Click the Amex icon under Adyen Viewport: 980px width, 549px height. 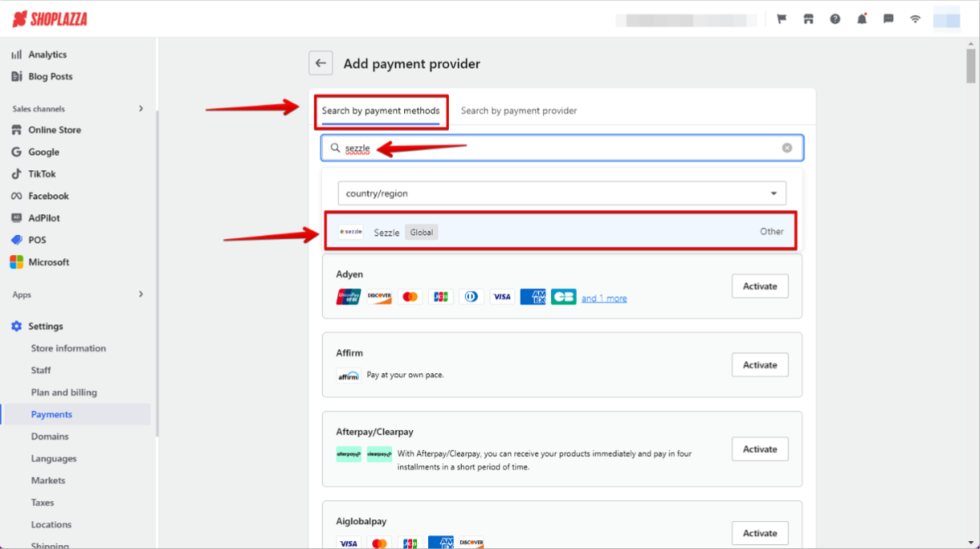[533, 296]
